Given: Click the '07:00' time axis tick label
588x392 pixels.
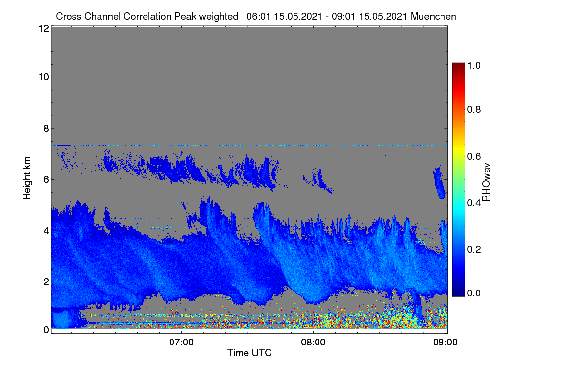Looking at the screenshot, I should (182, 342).
